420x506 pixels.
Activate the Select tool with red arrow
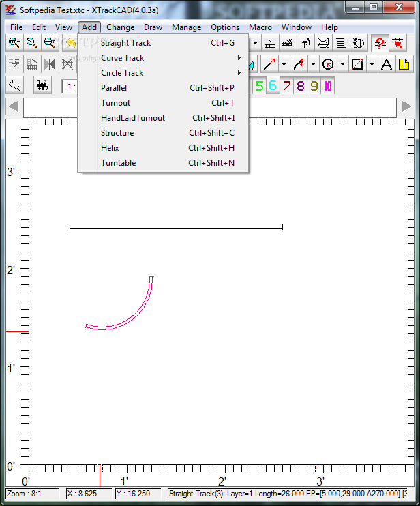(x=397, y=42)
